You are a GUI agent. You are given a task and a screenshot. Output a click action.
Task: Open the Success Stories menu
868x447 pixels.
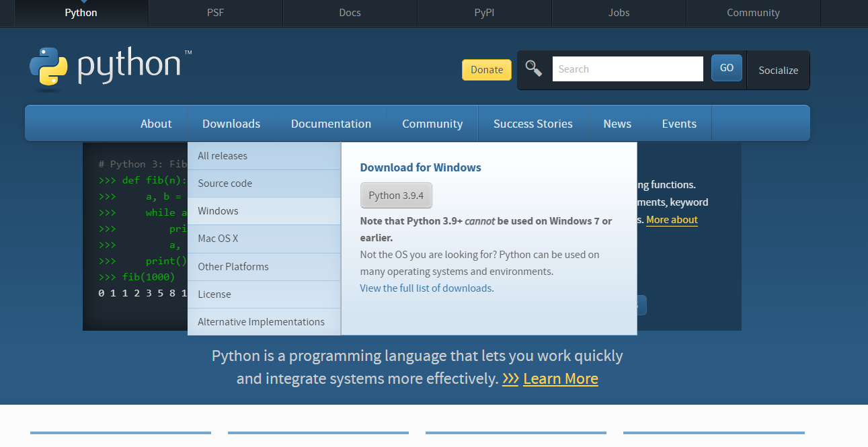coord(533,124)
